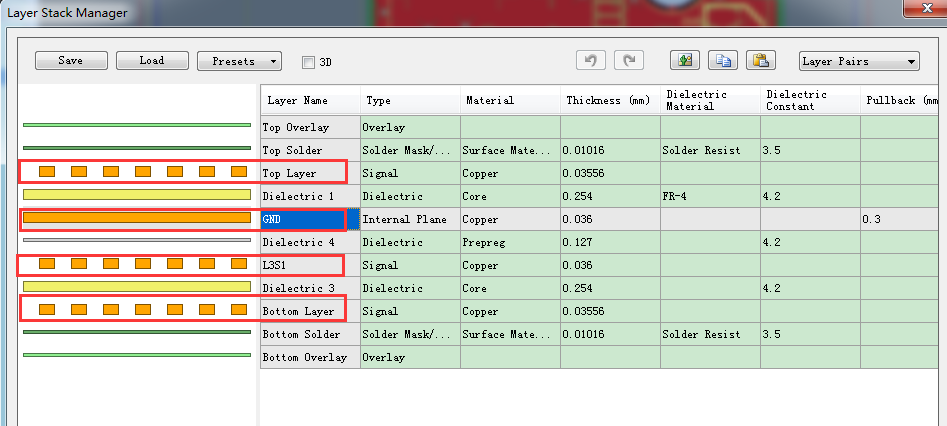The width and height of the screenshot is (947, 426).
Task: Open the Presets dropdown
Action: 239,61
